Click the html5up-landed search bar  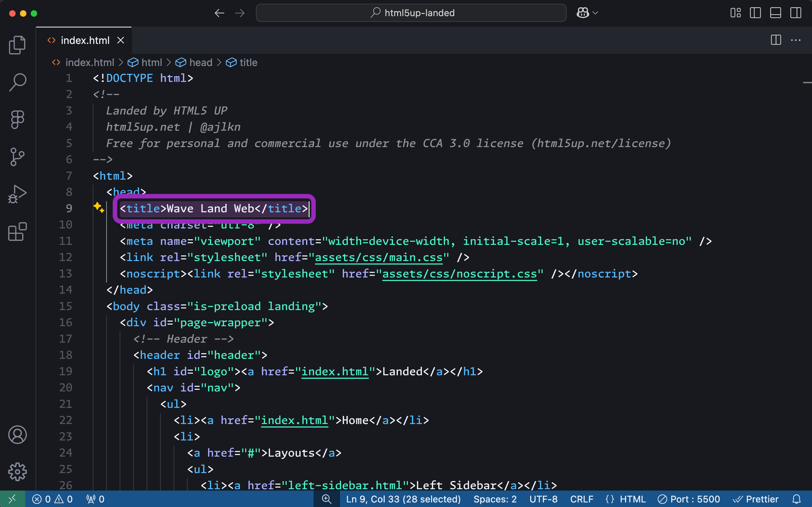click(411, 13)
